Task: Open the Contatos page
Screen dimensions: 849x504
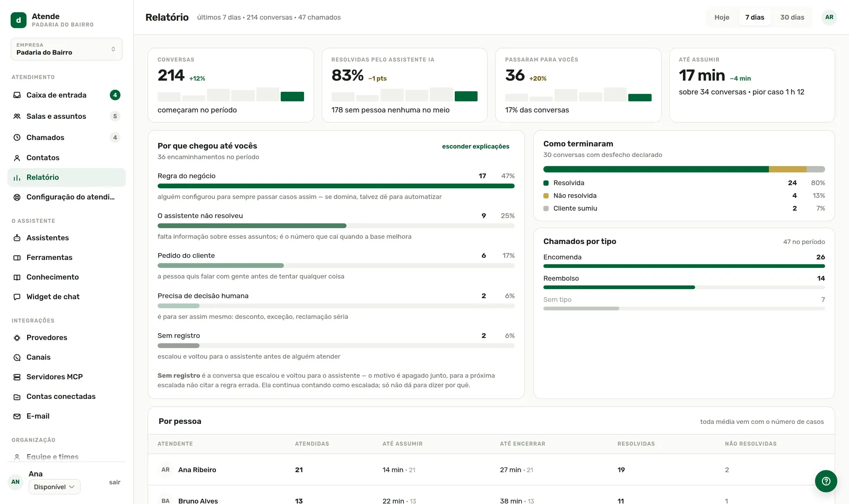Action: [66, 158]
